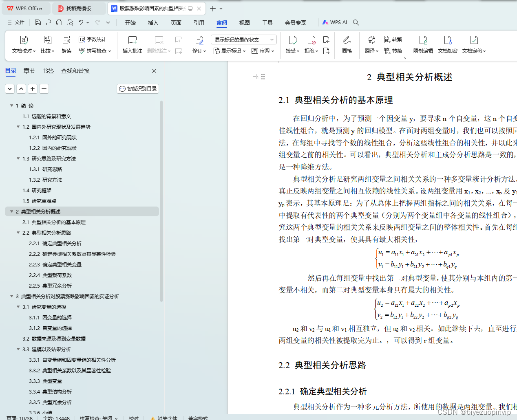This screenshot has height=420, width=517.
Task: Switch to the 视图 ribbon tab
Action: (244, 23)
